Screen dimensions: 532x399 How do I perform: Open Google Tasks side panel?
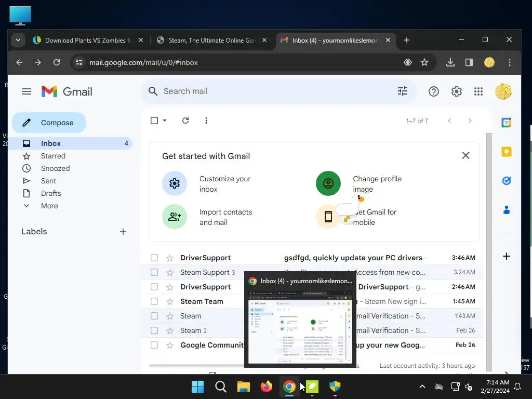tap(506, 181)
